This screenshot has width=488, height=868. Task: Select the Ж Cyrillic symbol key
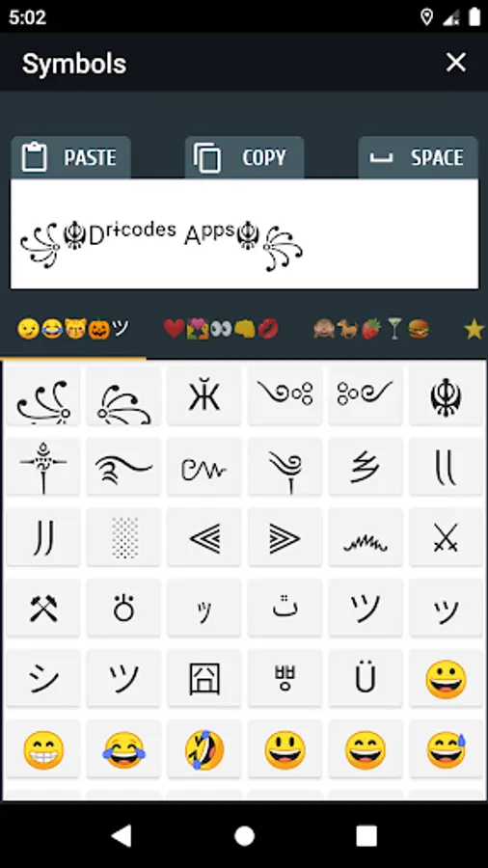pyautogui.click(x=204, y=396)
